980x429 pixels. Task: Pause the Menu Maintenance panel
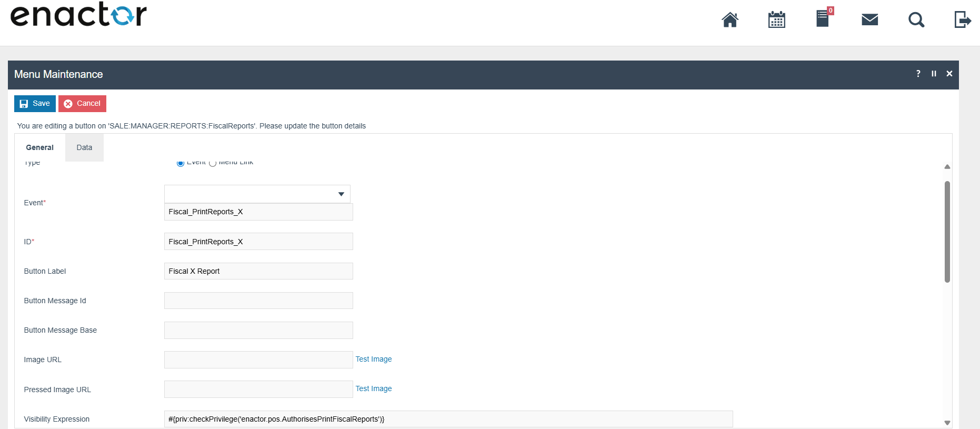coord(934,74)
